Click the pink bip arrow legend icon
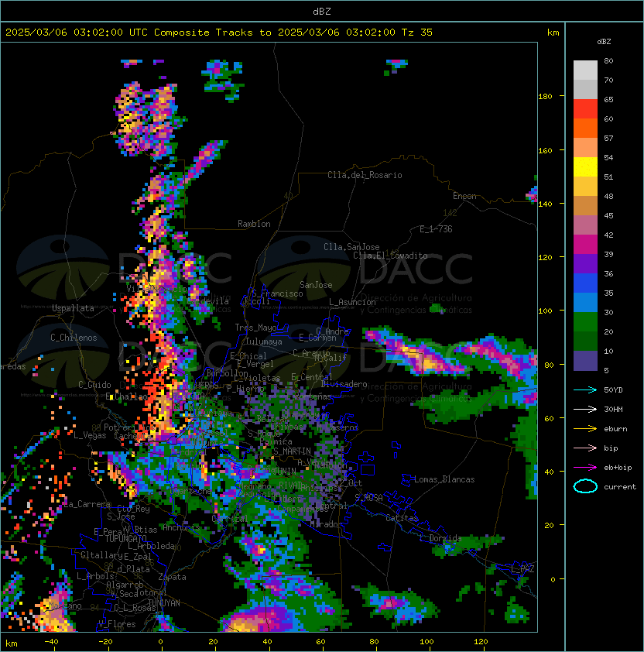 coord(585,448)
